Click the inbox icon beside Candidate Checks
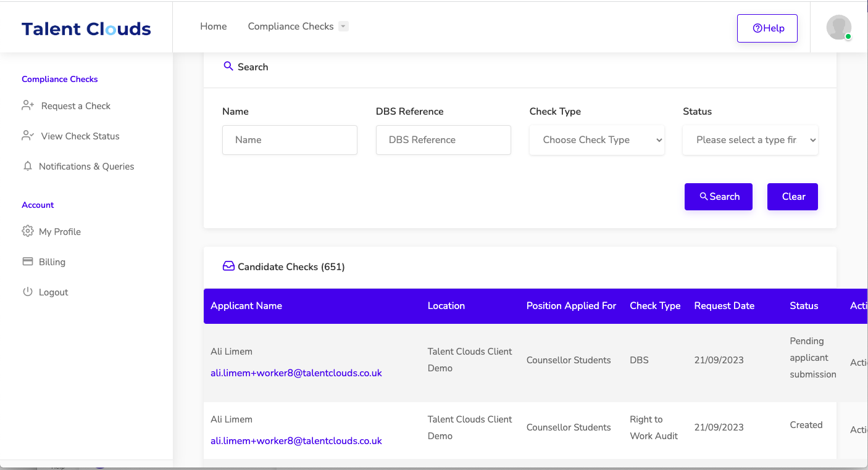The width and height of the screenshot is (868, 470). [228, 266]
